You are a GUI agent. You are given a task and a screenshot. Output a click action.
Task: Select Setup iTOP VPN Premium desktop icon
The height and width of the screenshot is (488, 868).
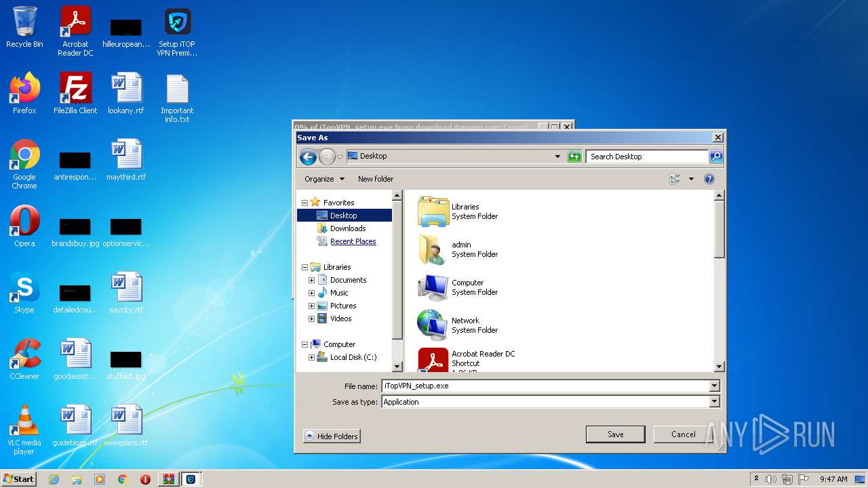point(177,32)
